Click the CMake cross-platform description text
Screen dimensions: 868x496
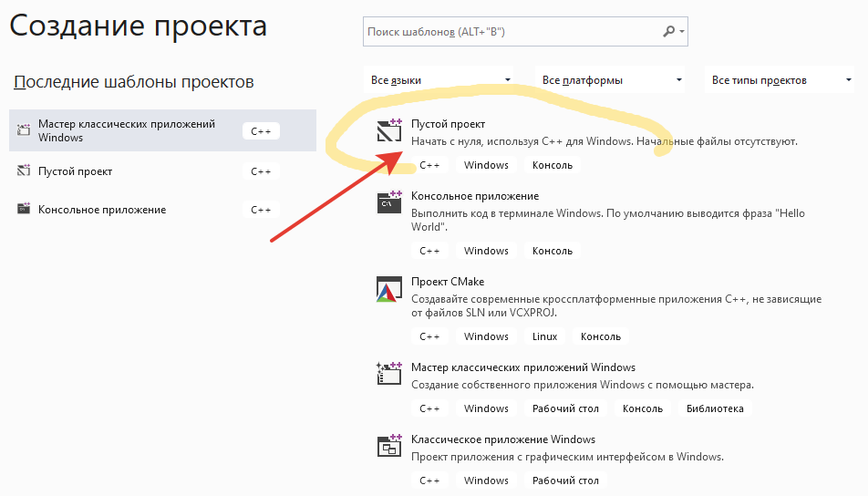(x=616, y=305)
